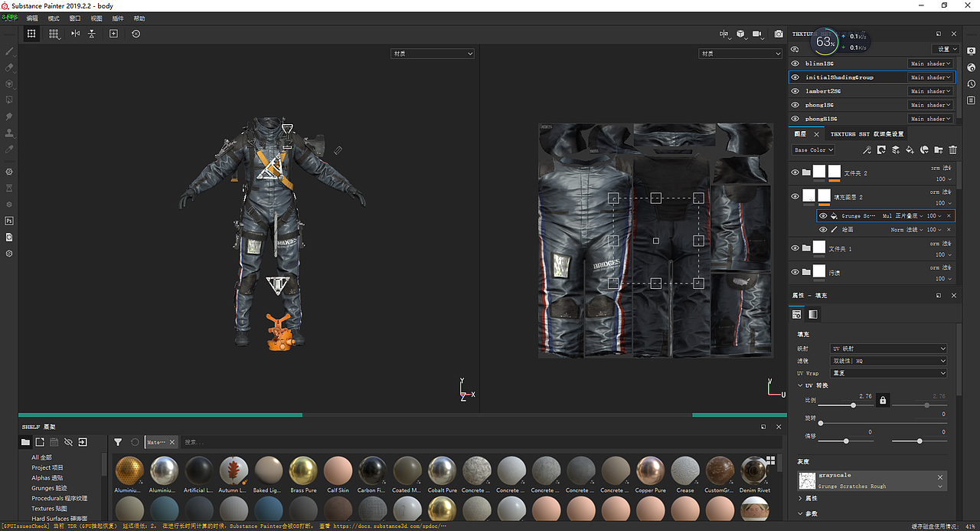Image resolution: width=980 pixels, height=531 pixels.
Task: Adjust the 旋转 rotation slider
Action: pos(884,423)
